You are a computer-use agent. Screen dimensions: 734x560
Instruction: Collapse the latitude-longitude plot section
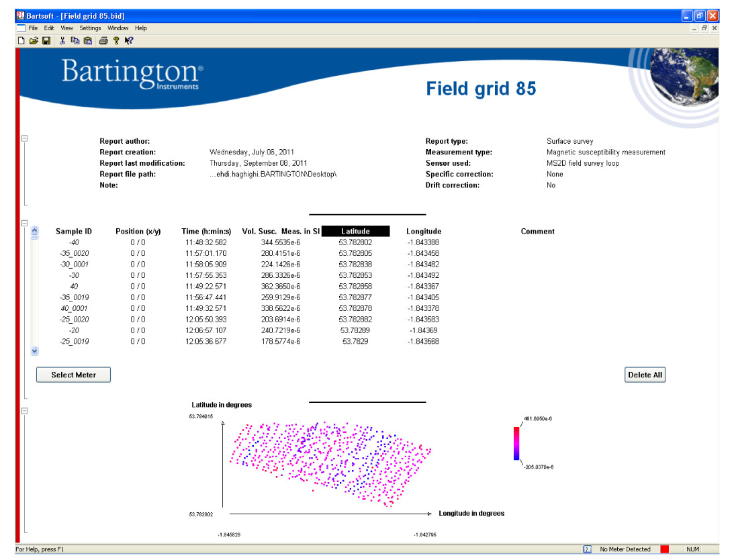click(x=24, y=411)
